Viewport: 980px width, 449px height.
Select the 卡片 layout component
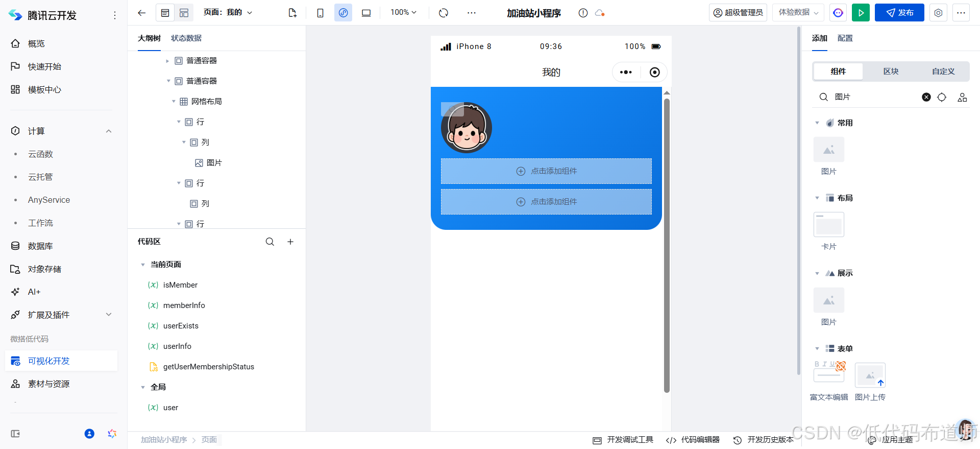pos(829,231)
